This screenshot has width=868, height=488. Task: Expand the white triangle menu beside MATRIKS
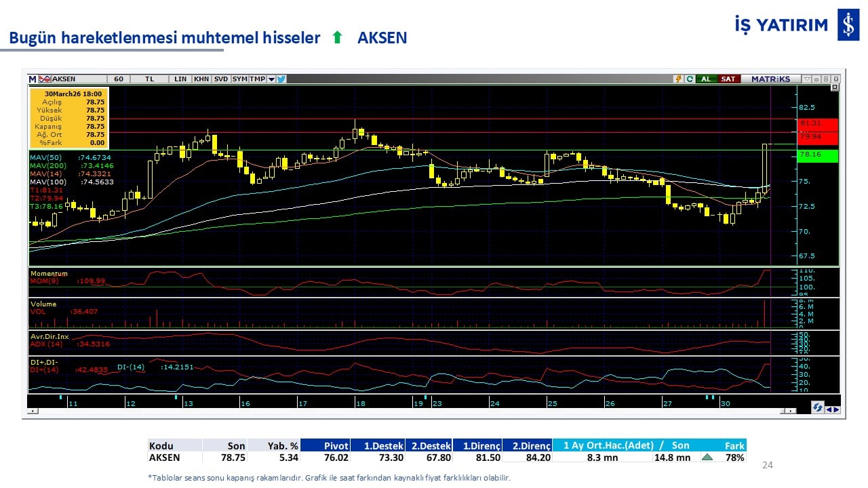[807, 79]
